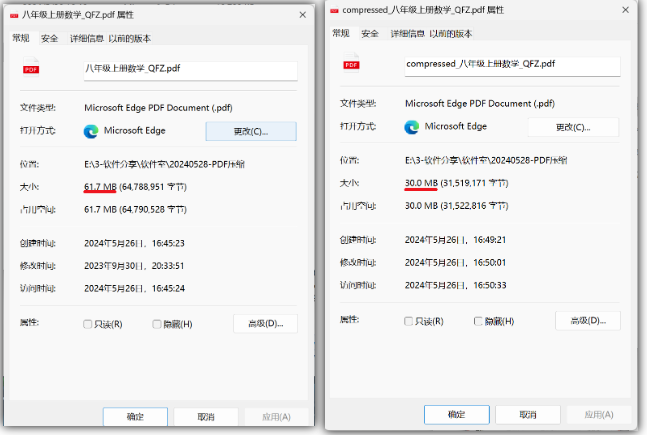The height and width of the screenshot is (435, 647).
Task: Toggle 隐藏(H) checkbox in the left dialog
Action: pyautogui.click(x=157, y=324)
